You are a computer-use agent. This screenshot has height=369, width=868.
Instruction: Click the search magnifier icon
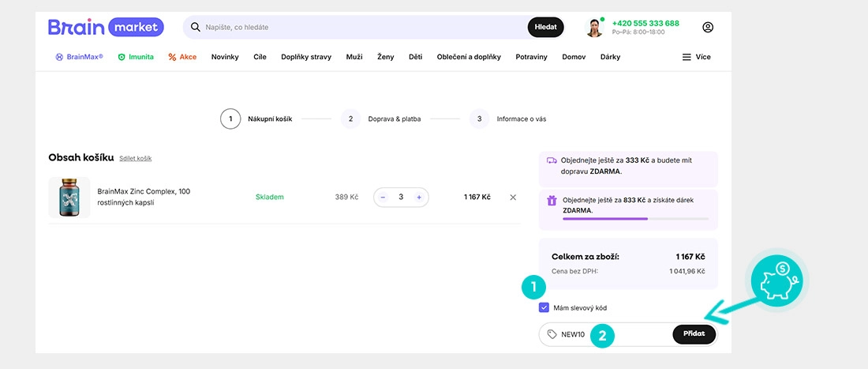coord(196,27)
